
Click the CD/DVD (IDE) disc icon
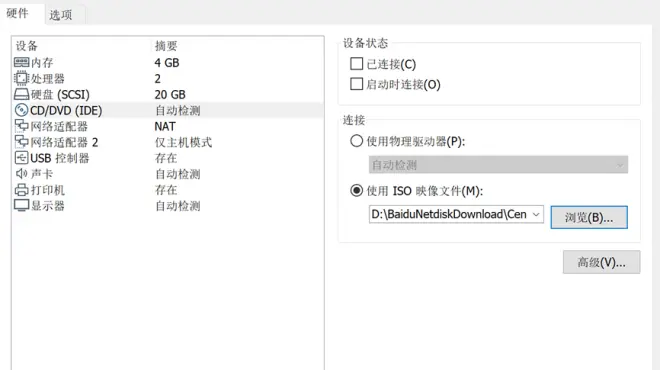[x=21, y=110]
